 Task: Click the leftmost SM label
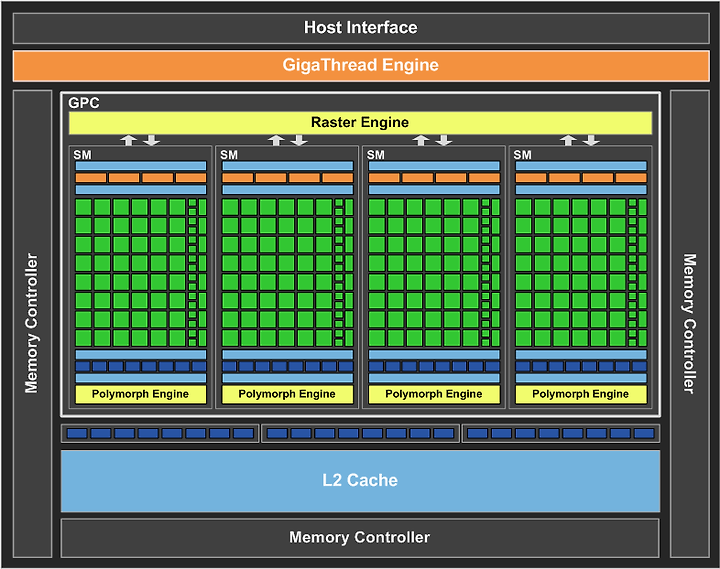pyautogui.click(x=82, y=155)
